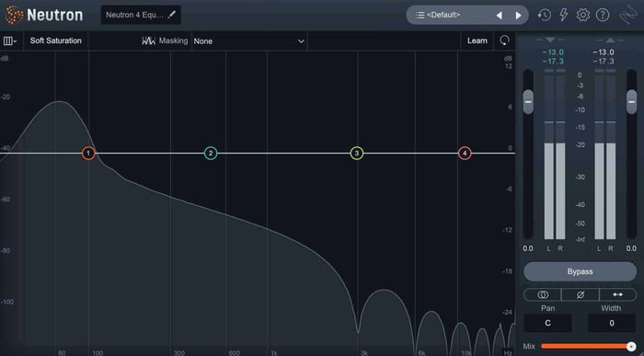The width and height of the screenshot is (644, 356).
Task: Click the reset circular arrow icon
Action: tap(504, 40)
